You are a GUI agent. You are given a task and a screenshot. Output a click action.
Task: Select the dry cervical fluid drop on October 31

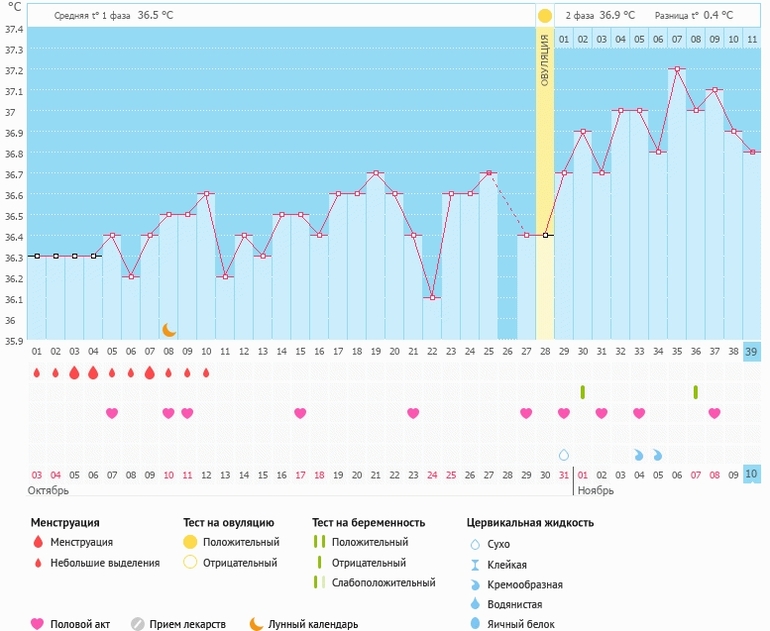[564, 454]
